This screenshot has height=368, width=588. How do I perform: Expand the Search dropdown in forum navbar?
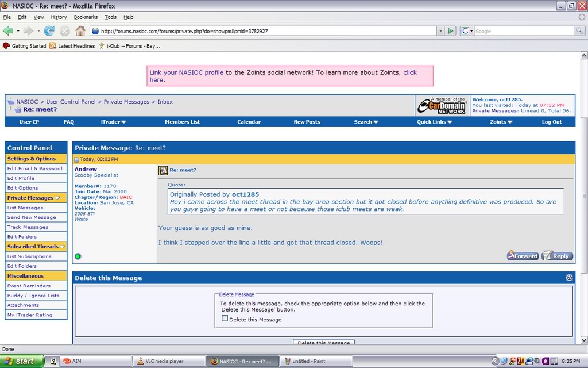click(x=376, y=122)
